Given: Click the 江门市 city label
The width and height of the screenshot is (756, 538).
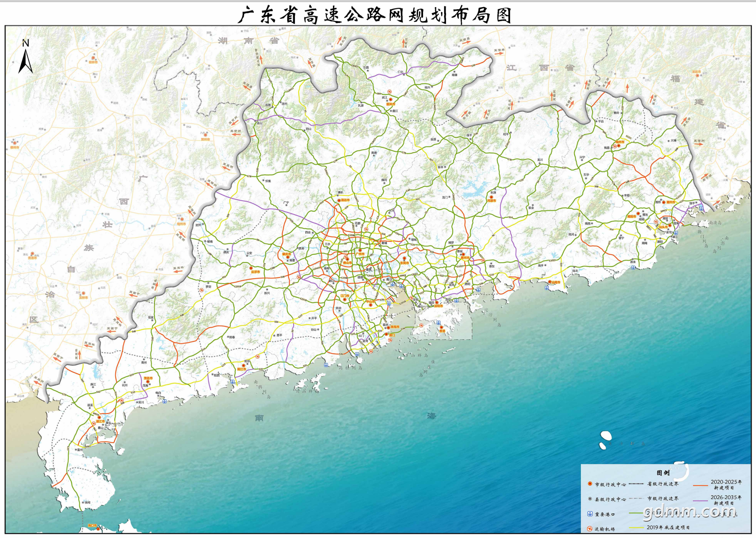Looking at the screenshot, I should (x=345, y=296).
